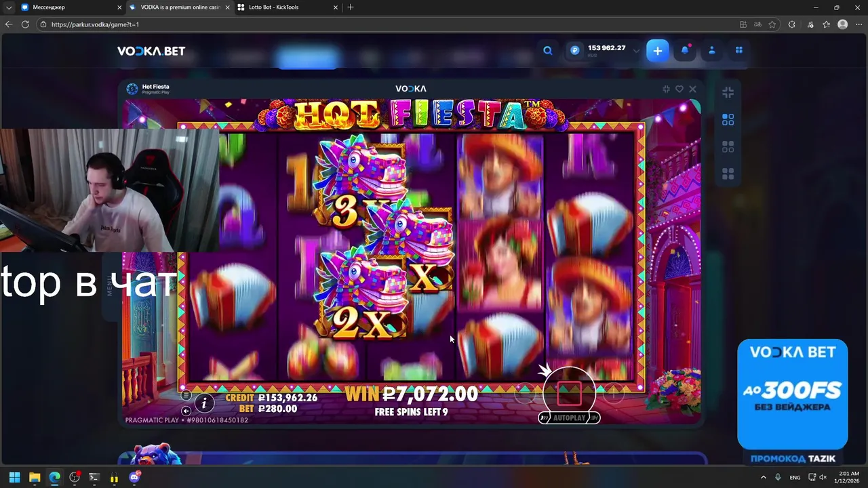The width and height of the screenshot is (868, 488).
Task: Switch to the VODKA casino tab
Action: pyautogui.click(x=178, y=7)
